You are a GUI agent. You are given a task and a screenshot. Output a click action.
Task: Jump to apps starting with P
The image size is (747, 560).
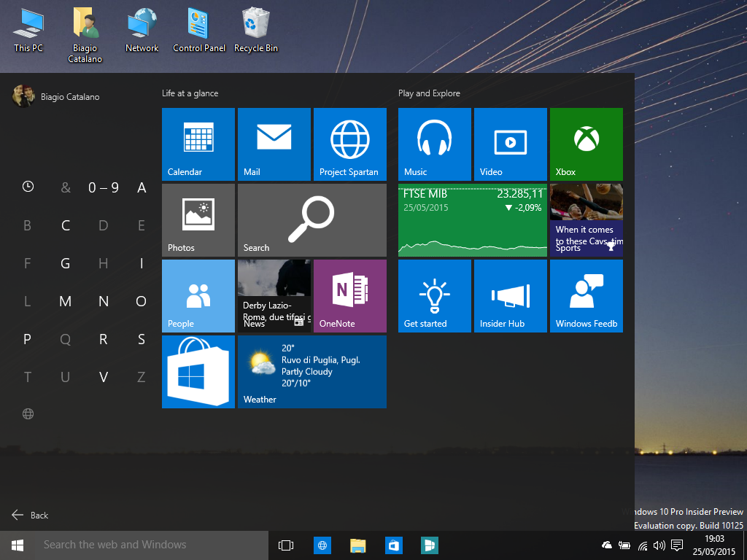click(28, 339)
